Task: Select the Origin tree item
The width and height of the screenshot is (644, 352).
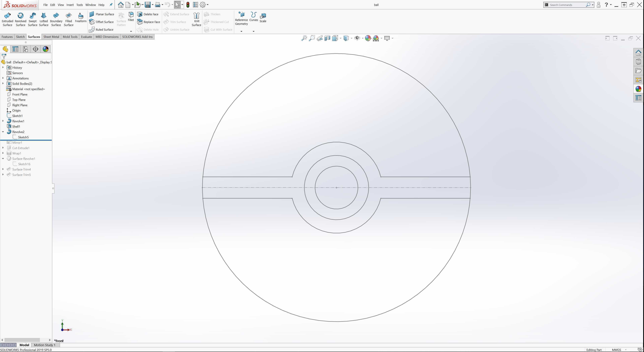Action: click(16, 110)
